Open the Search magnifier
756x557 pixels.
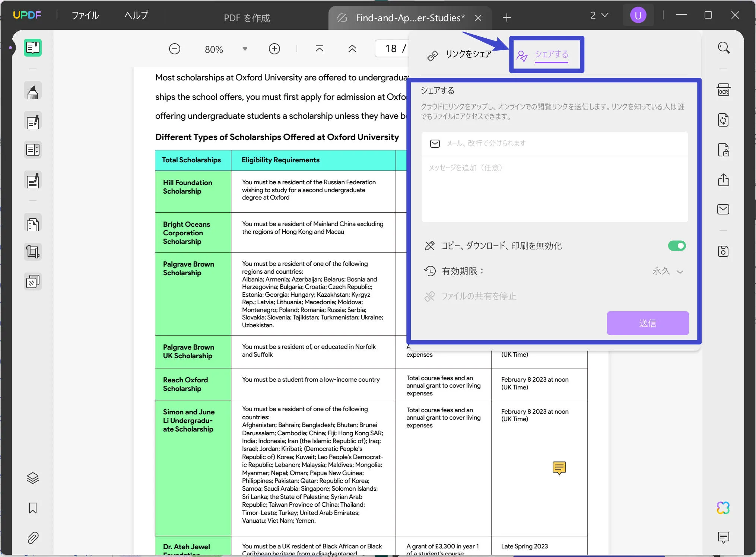click(x=724, y=48)
